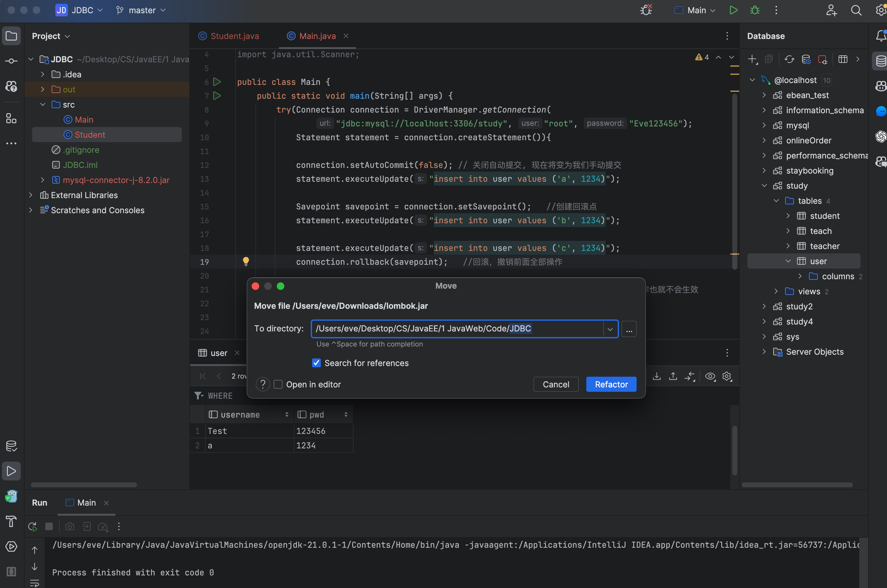
Task: Disconnect from the database with plug icon
Action: click(x=823, y=59)
